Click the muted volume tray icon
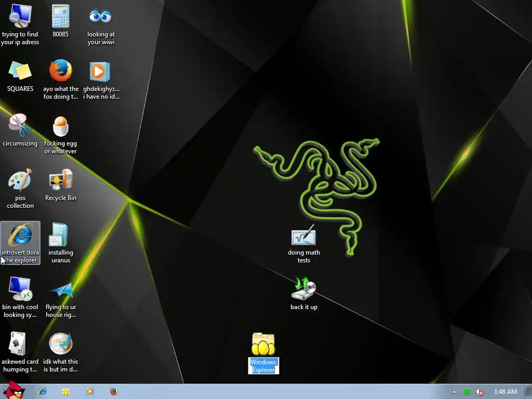The width and height of the screenshot is (532, 399). pyautogui.click(x=479, y=392)
